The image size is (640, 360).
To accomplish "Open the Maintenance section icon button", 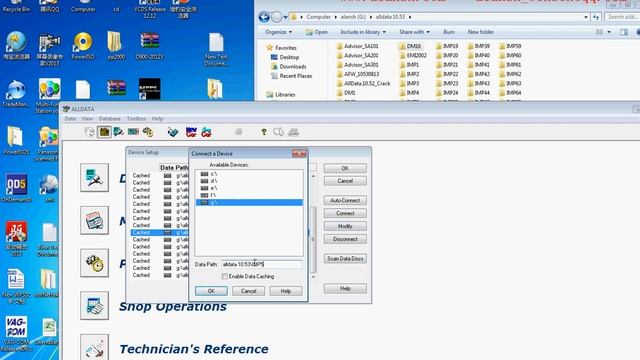I will click(x=94, y=220).
